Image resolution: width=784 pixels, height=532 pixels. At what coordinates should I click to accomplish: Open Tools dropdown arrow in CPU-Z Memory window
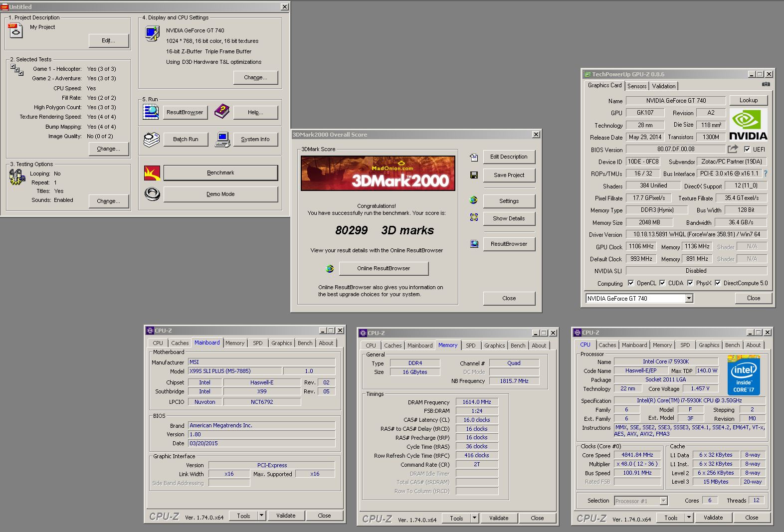coord(474,518)
